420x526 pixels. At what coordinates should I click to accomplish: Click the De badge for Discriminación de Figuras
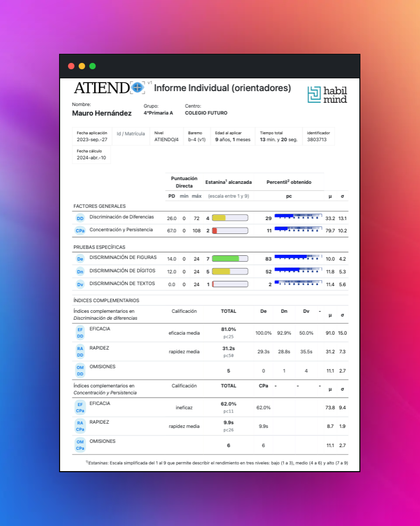[80, 259]
